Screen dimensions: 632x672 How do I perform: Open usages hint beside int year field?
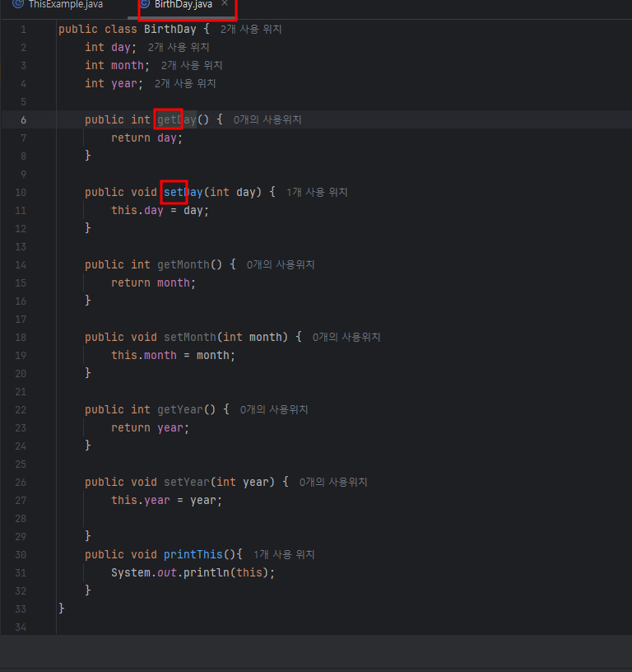click(x=185, y=83)
